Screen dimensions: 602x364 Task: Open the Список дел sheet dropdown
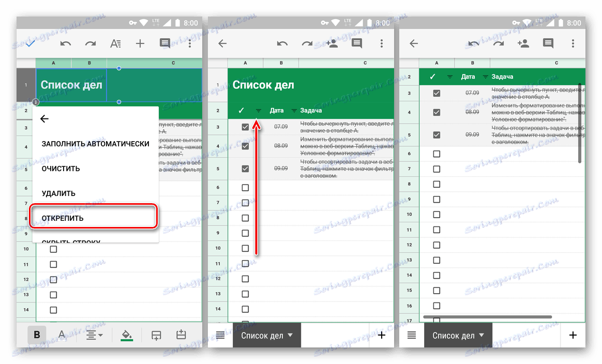pyautogui.click(x=266, y=335)
